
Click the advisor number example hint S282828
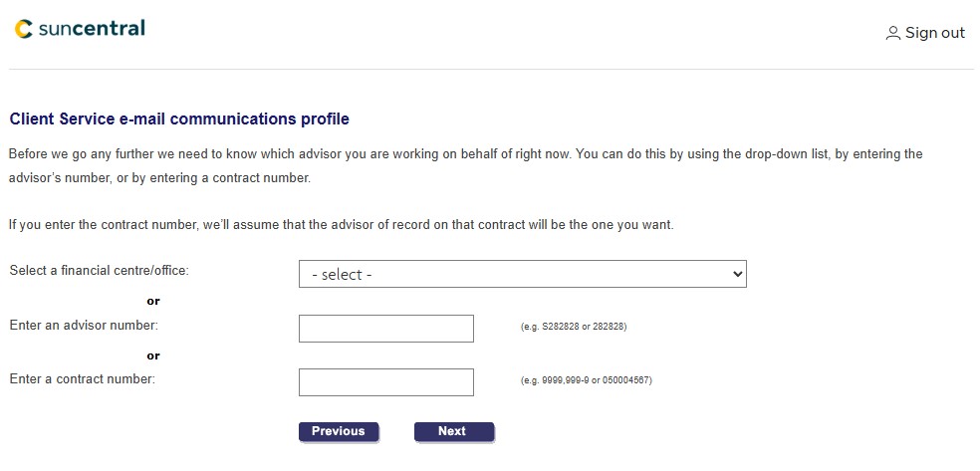click(574, 327)
